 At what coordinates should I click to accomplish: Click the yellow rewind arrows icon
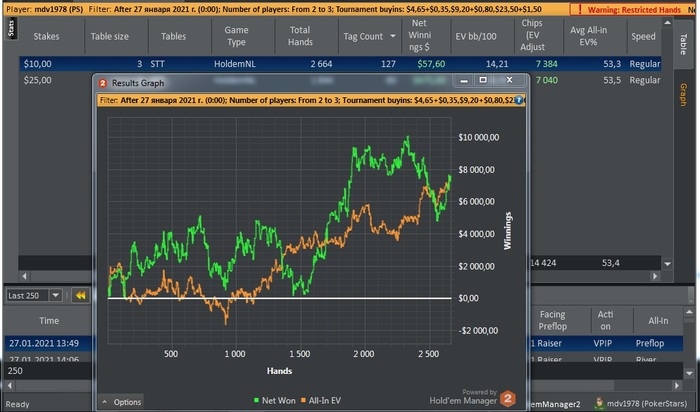[80, 295]
